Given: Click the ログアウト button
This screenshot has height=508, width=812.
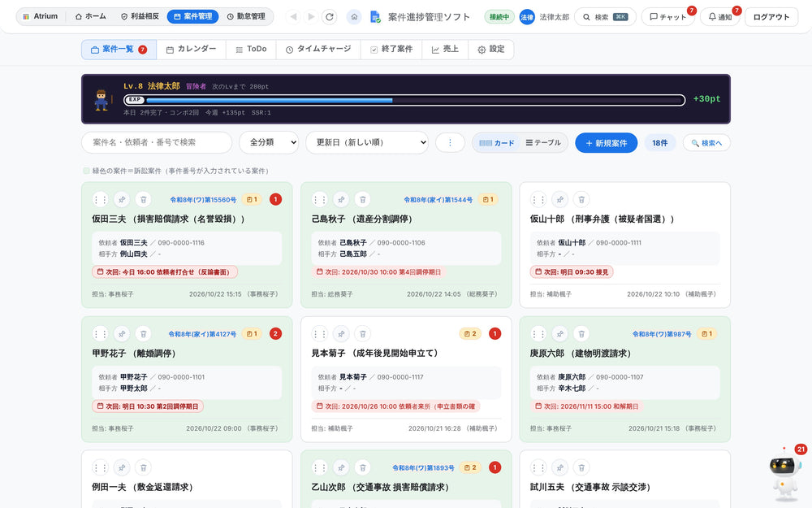Looking at the screenshot, I should (771, 17).
